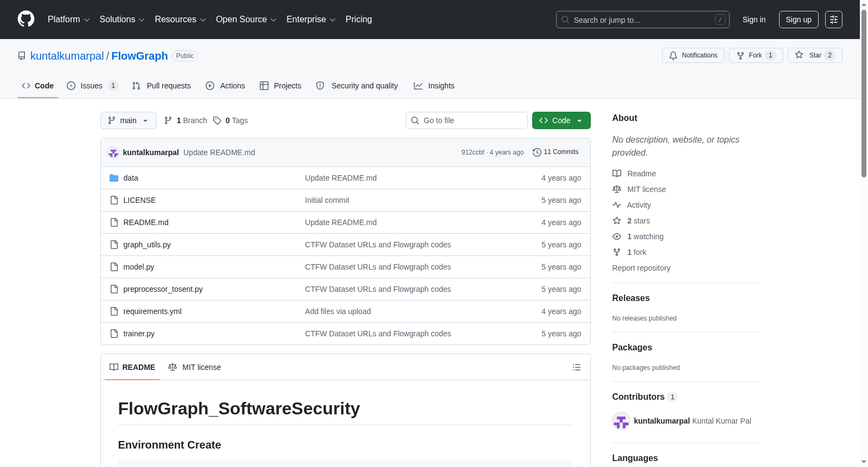The width and height of the screenshot is (868, 467).
Task: Open the 1 watching link
Action: click(638, 236)
